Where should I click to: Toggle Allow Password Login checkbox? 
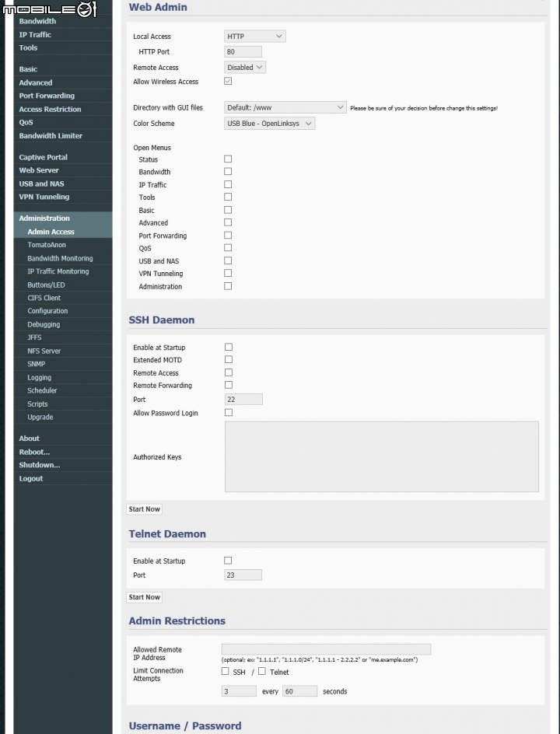[x=229, y=412]
